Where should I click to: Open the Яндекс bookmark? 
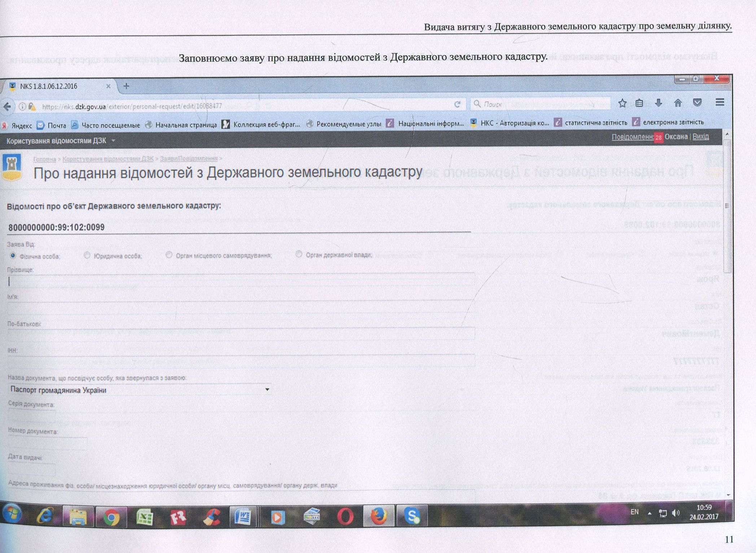[x=17, y=126]
